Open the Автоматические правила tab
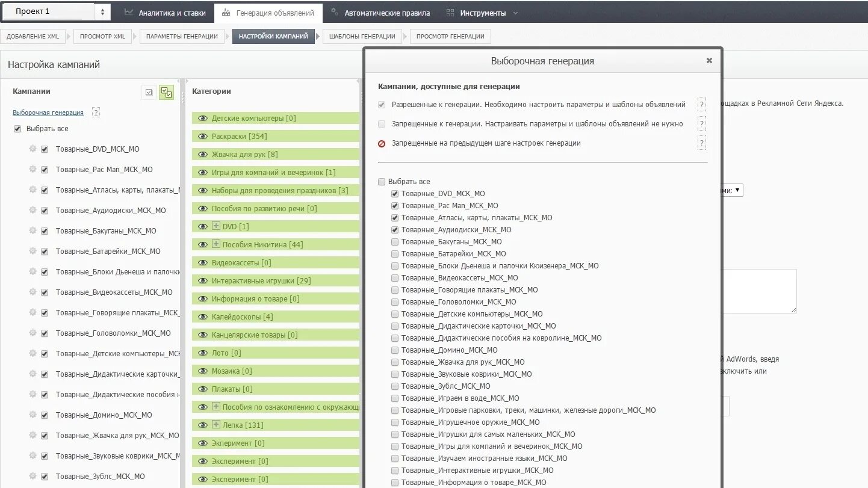868x488 pixels. click(380, 13)
